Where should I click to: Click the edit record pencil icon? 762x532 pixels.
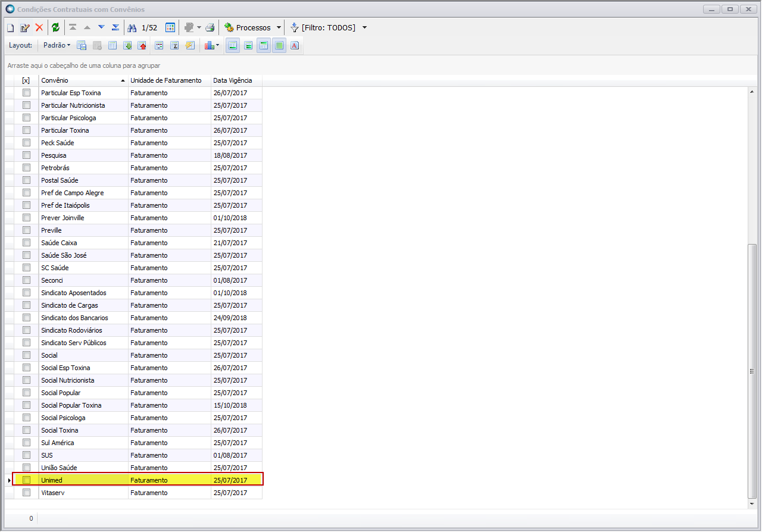(24, 27)
